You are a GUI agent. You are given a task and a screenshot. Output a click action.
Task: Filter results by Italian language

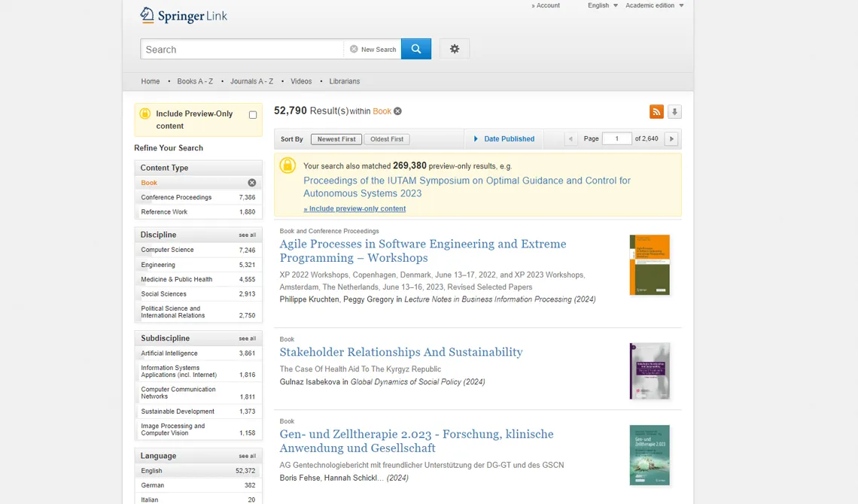click(x=198, y=499)
